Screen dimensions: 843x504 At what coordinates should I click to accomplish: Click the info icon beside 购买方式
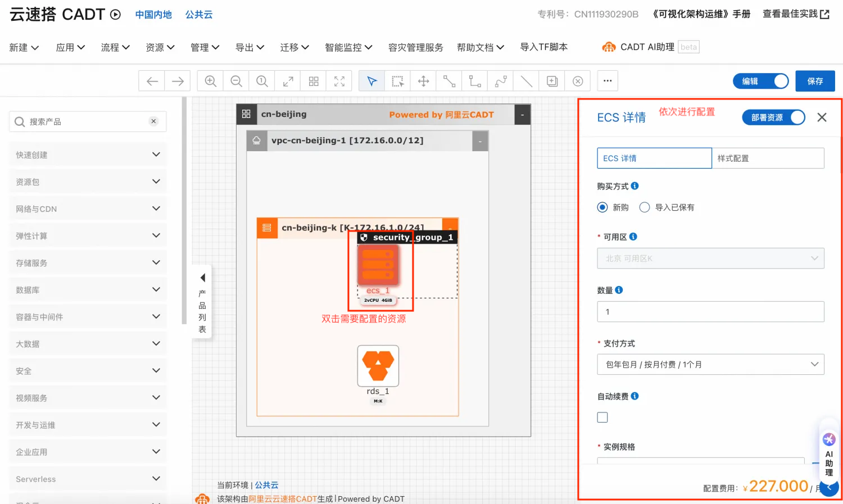point(635,186)
